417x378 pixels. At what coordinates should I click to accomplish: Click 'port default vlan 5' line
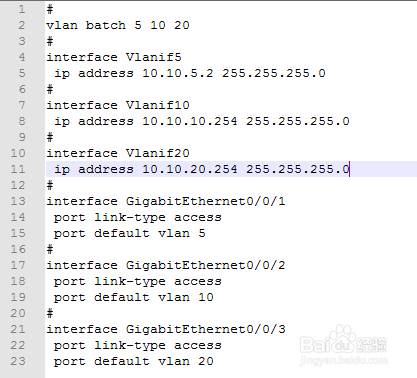coord(130,233)
